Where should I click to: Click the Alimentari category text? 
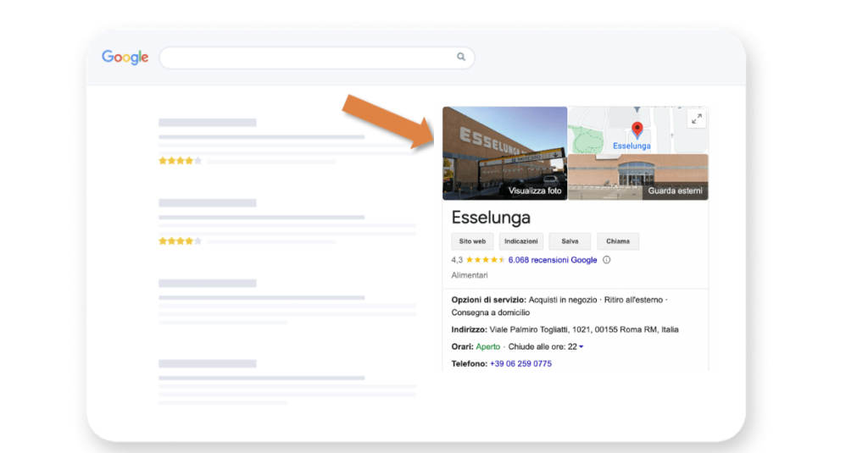tap(470, 275)
